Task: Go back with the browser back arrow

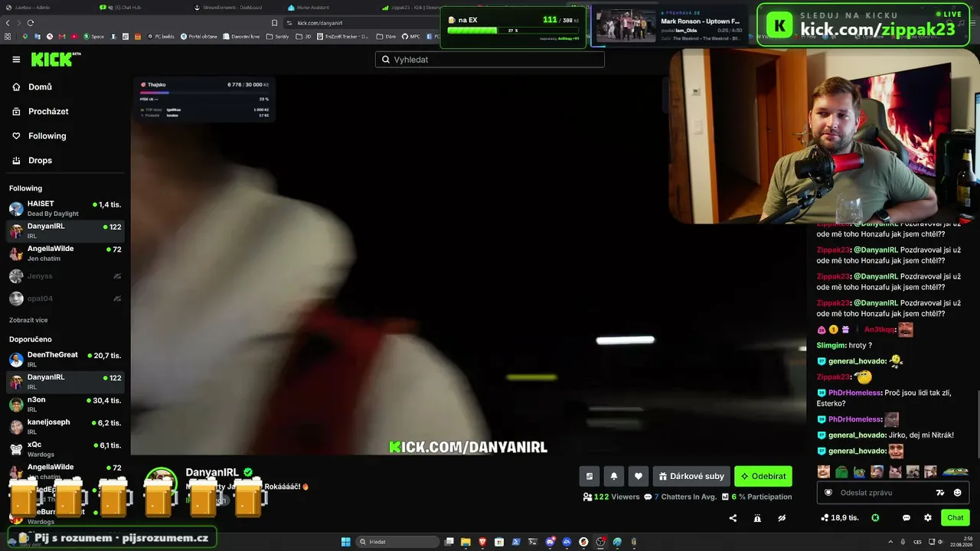Action: click(8, 23)
